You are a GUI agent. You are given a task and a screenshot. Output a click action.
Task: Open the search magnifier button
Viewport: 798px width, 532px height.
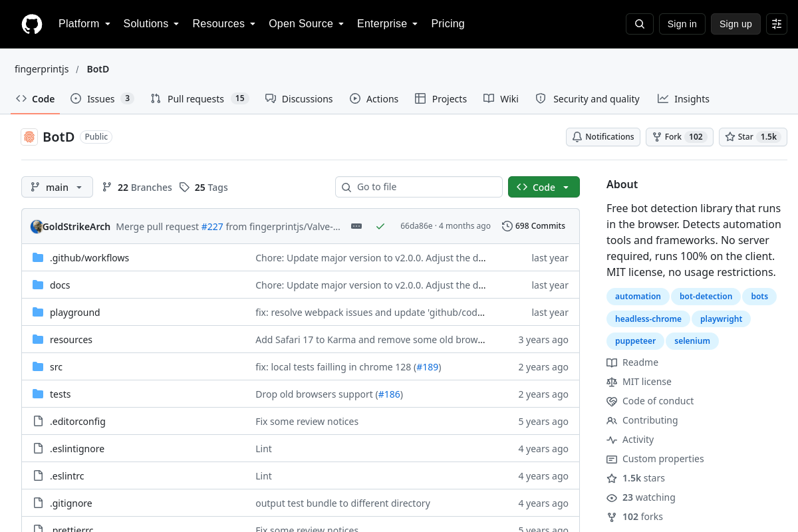(640, 24)
